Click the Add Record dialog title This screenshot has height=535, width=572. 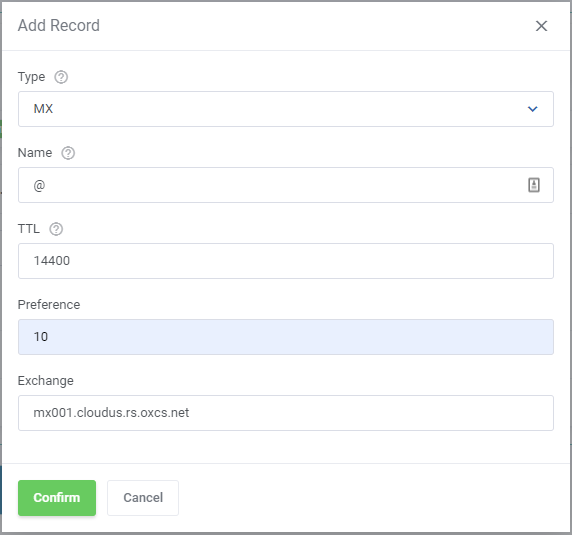pyautogui.click(x=59, y=26)
